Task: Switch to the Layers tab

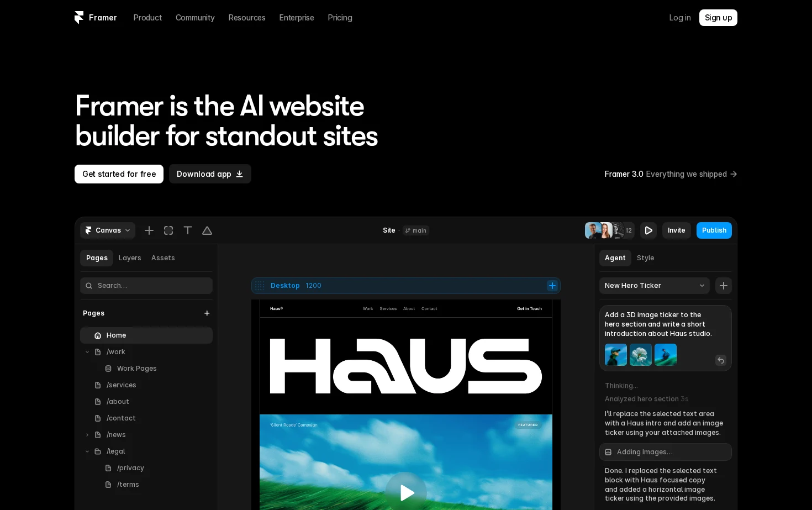Action: point(130,258)
